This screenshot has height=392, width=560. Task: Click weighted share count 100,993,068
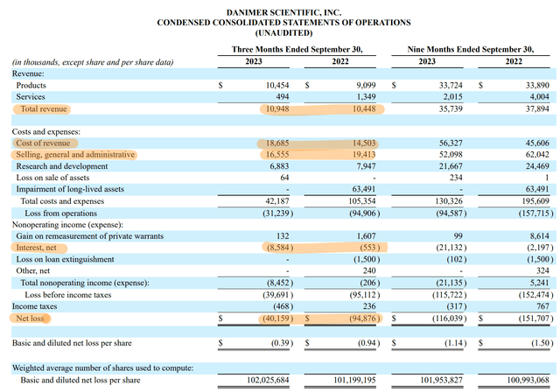[528, 381]
